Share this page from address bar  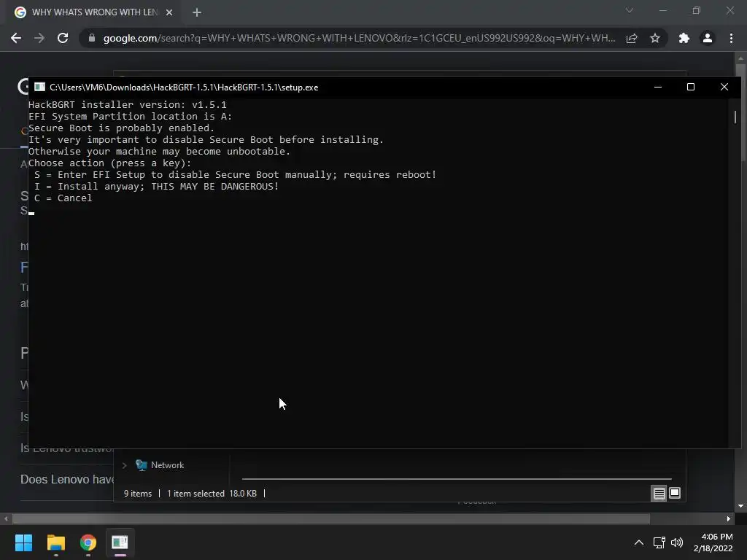632,38
